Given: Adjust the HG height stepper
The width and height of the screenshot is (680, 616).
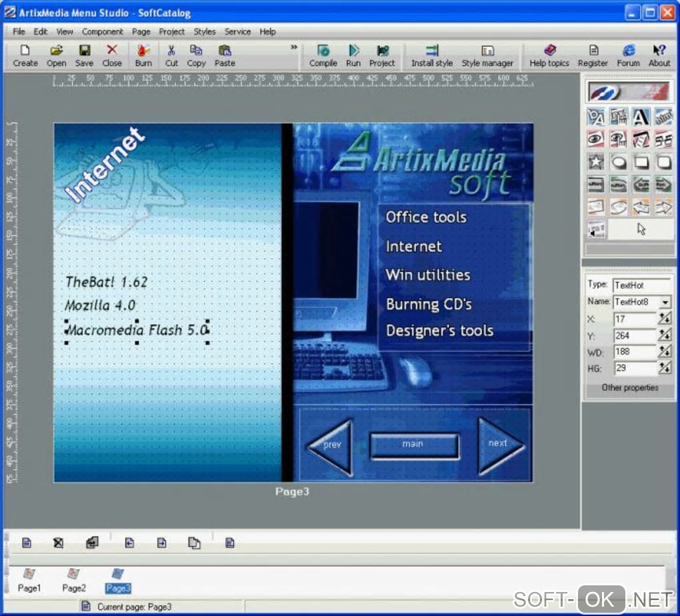Looking at the screenshot, I should (665, 368).
